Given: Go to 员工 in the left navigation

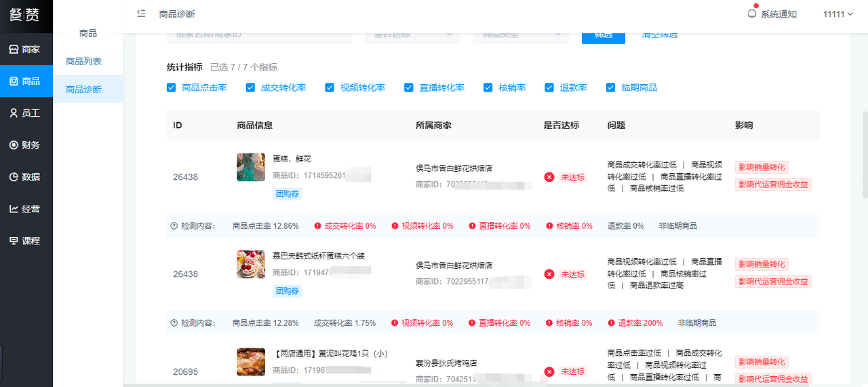Looking at the screenshot, I should tap(25, 113).
